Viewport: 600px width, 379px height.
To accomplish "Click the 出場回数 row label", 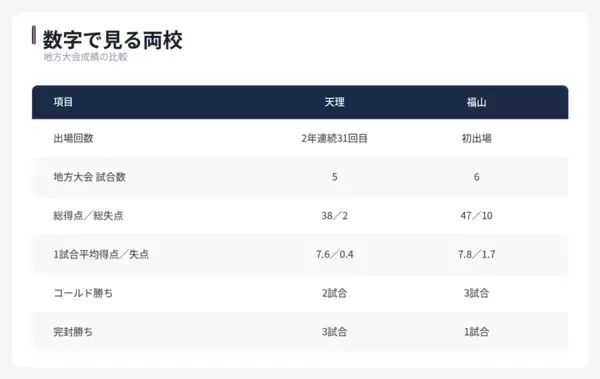I will [x=73, y=138].
